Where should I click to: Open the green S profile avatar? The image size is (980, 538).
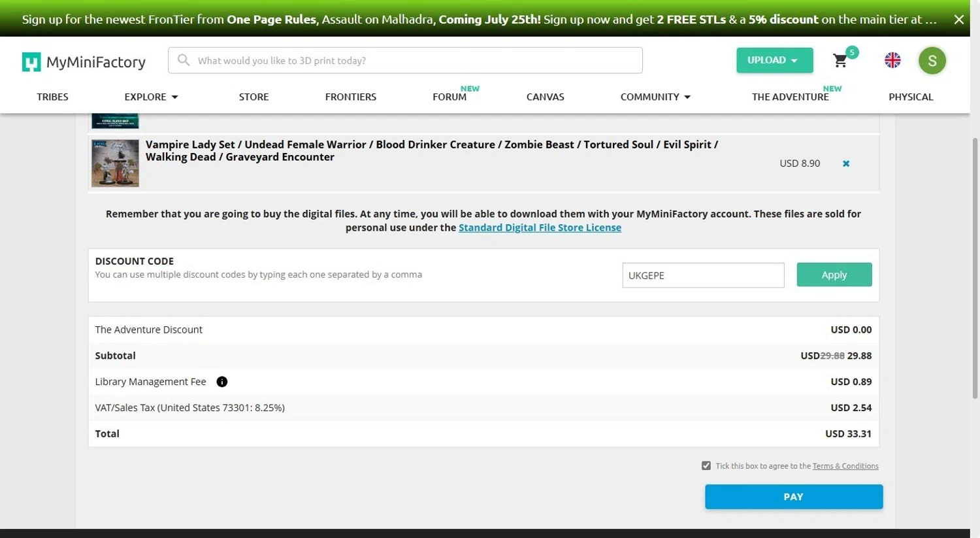click(x=932, y=61)
